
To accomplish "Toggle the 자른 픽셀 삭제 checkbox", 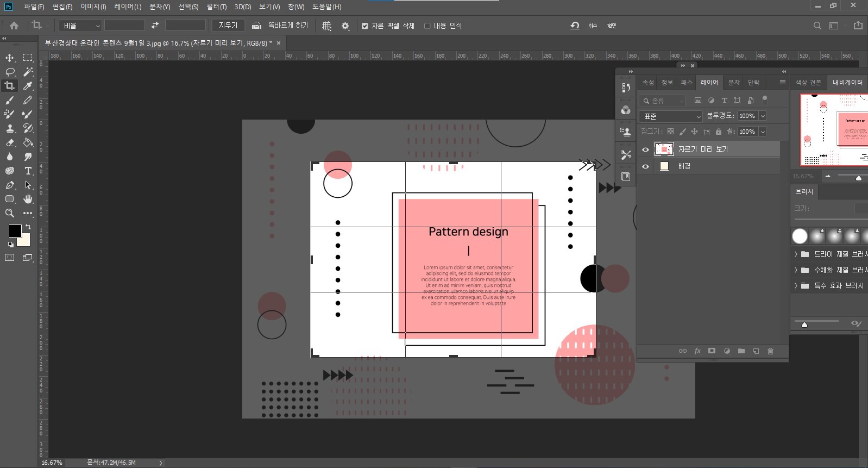I will 364,26.
